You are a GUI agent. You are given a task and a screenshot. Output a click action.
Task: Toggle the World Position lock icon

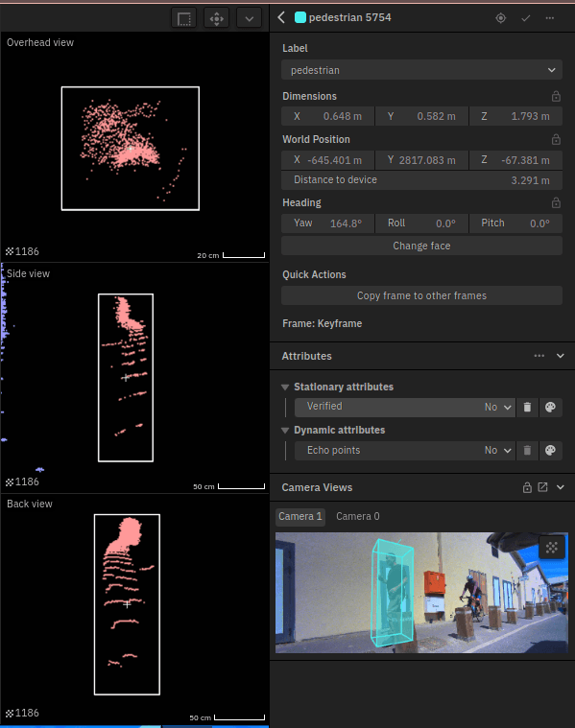556,140
